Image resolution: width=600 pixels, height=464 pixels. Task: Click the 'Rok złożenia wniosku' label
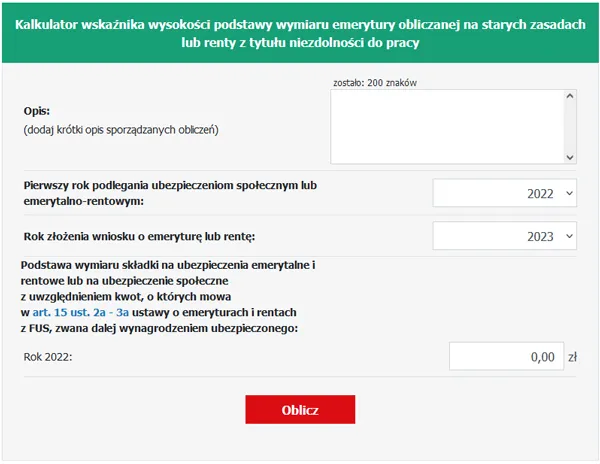coord(140,237)
